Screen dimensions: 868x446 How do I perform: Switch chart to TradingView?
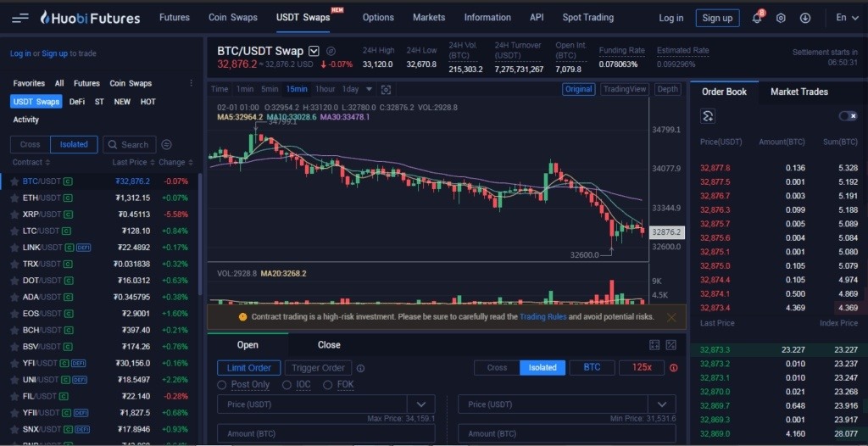click(x=625, y=89)
